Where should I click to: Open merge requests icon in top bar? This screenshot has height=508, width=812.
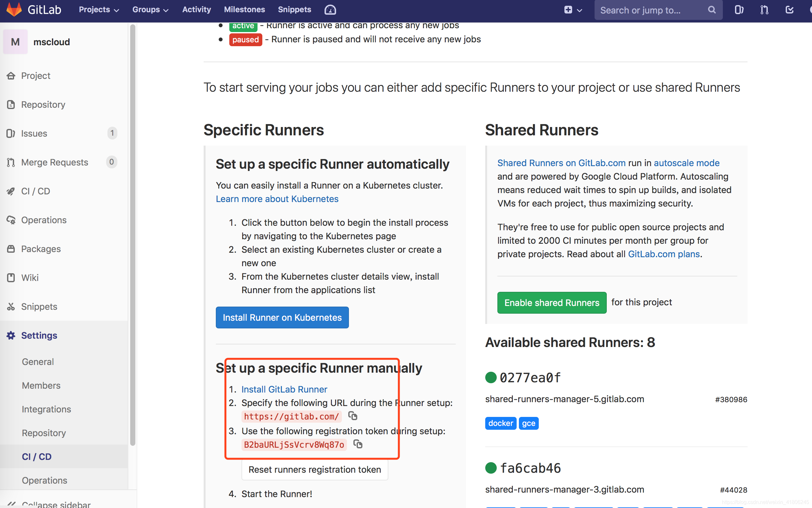(764, 10)
